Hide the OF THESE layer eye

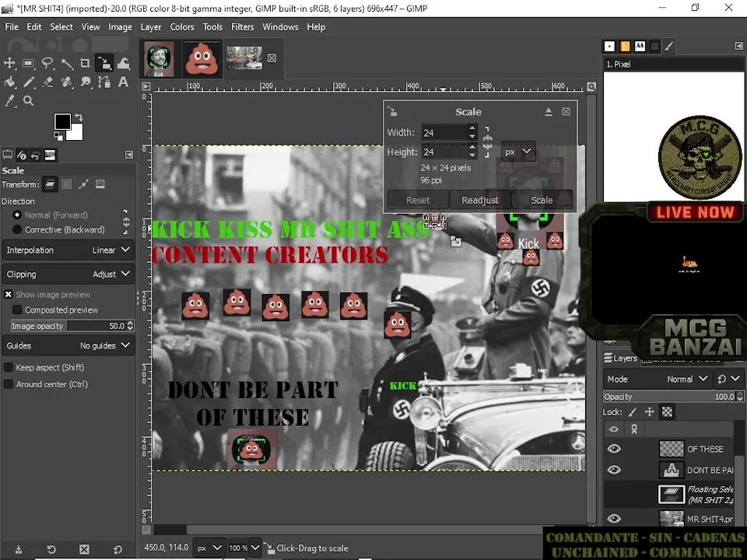pos(614,449)
